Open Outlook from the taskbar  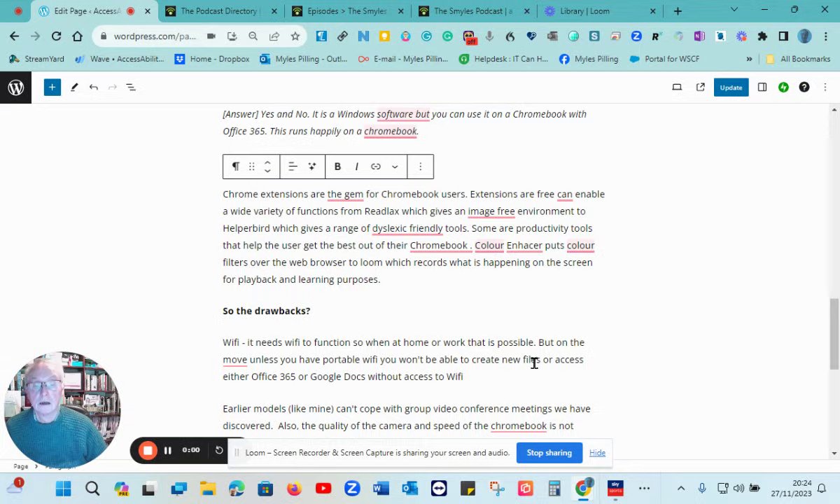409,489
